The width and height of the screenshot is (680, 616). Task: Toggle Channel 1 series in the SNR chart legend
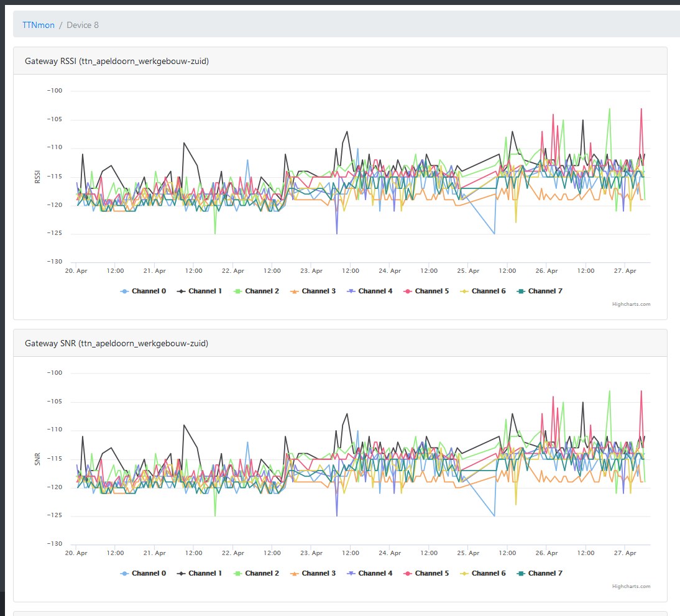point(200,574)
